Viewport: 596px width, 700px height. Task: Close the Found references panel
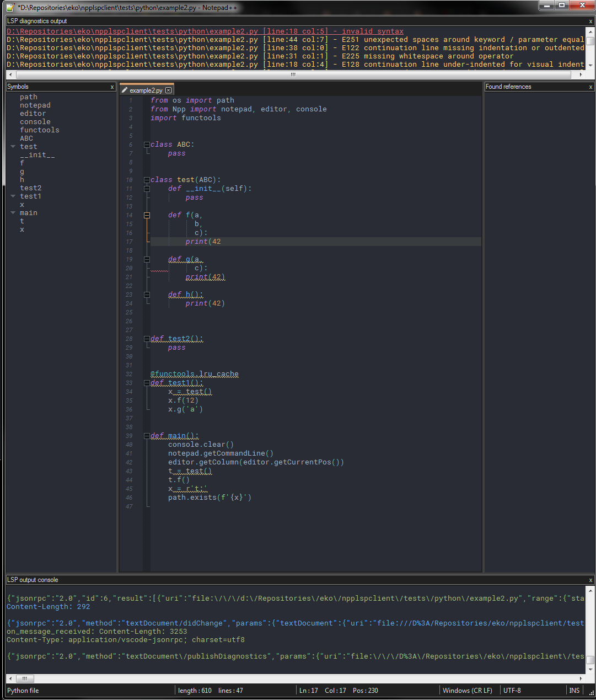tap(590, 87)
